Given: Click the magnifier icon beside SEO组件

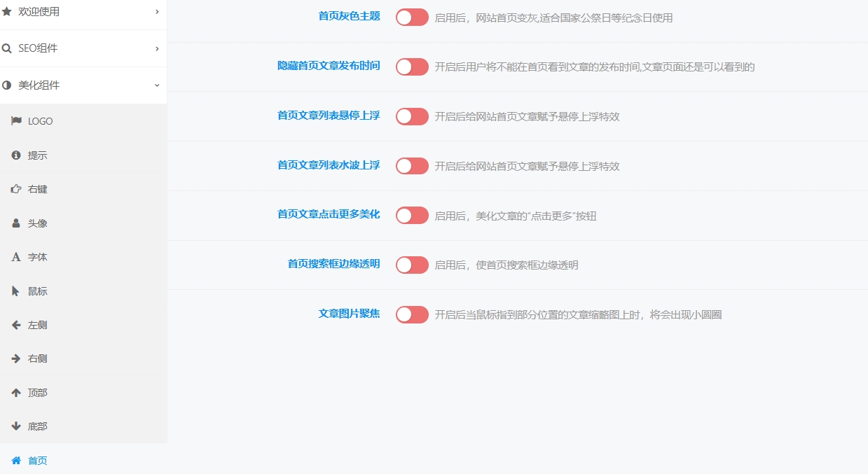Looking at the screenshot, I should (7, 48).
